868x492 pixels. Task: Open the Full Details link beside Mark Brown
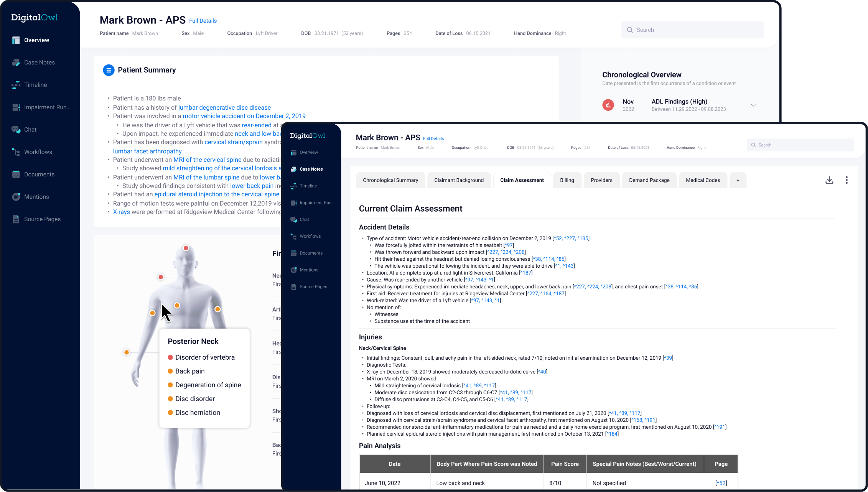coord(203,21)
